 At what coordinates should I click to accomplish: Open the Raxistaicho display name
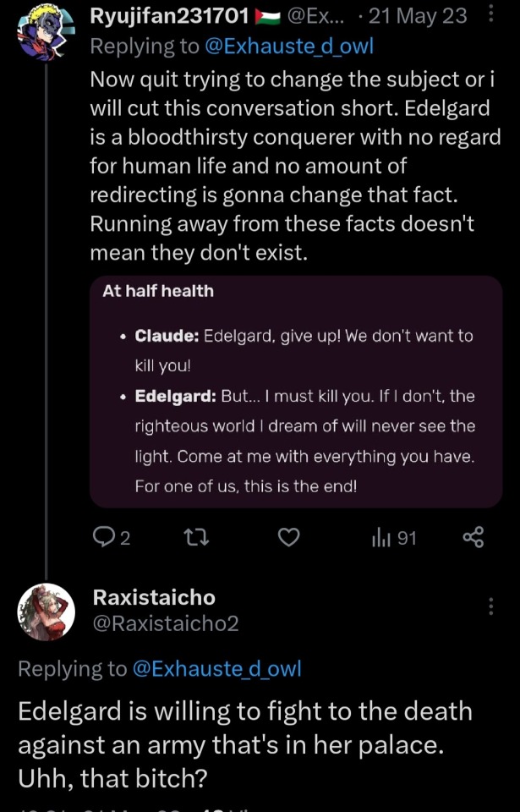tap(153, 597)
